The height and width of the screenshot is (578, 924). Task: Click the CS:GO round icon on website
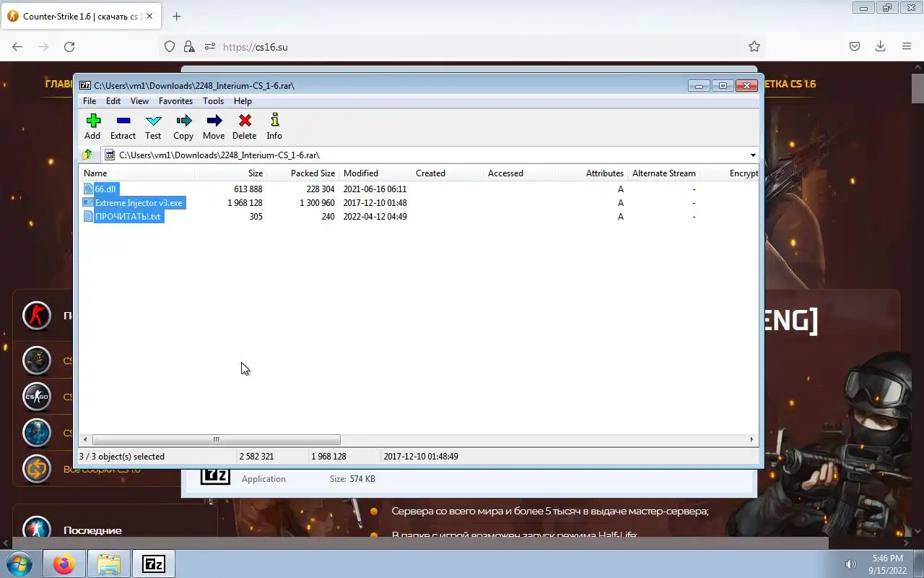point(37,397)
